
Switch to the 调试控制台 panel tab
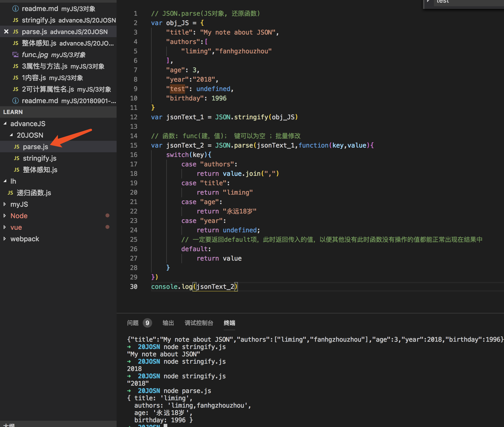click(199, 323)
